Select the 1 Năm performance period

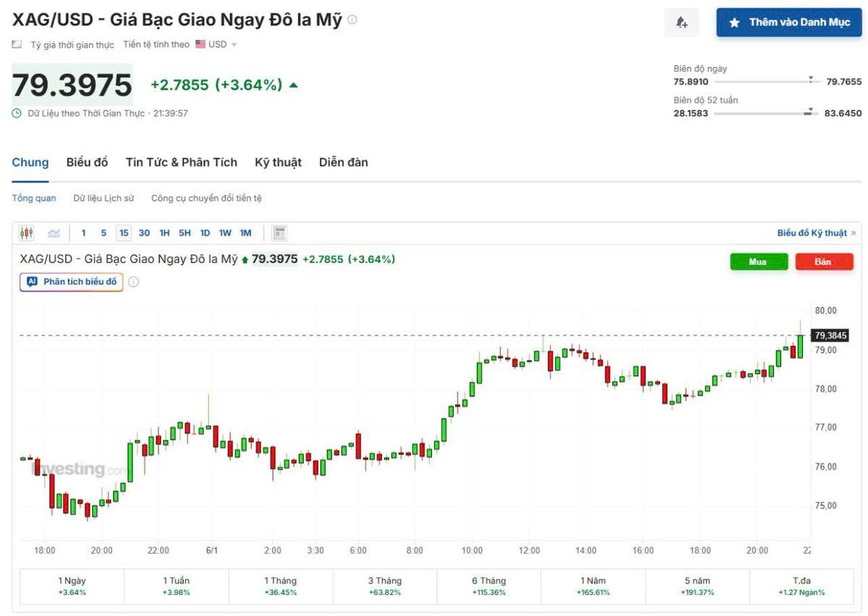tap(593, 586)
